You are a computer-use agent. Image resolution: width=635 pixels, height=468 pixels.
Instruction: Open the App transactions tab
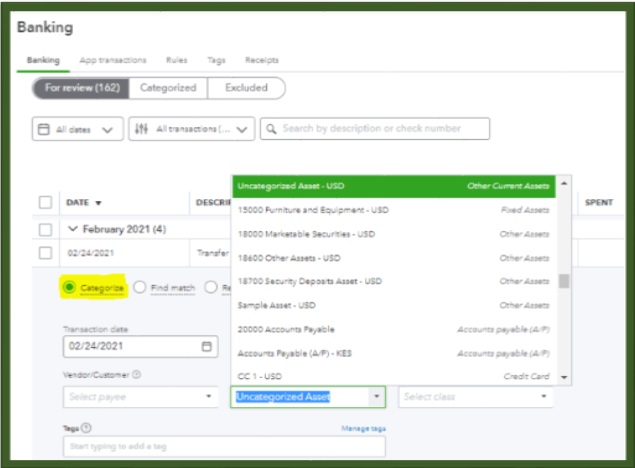pyautogui.click(x=113, y=60)
